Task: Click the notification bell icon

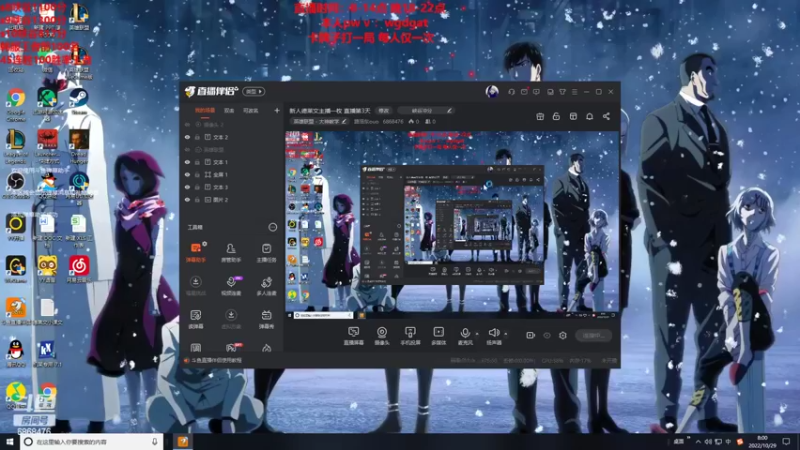Action: tap(589, 116)
